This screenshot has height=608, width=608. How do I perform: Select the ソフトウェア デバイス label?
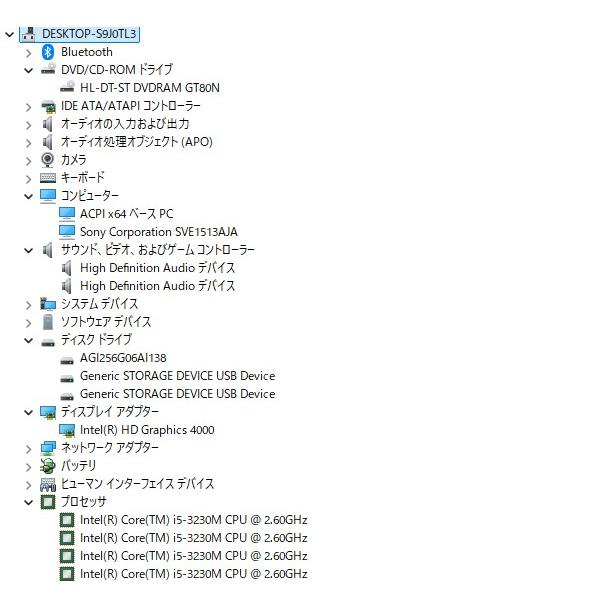(106, 321)
